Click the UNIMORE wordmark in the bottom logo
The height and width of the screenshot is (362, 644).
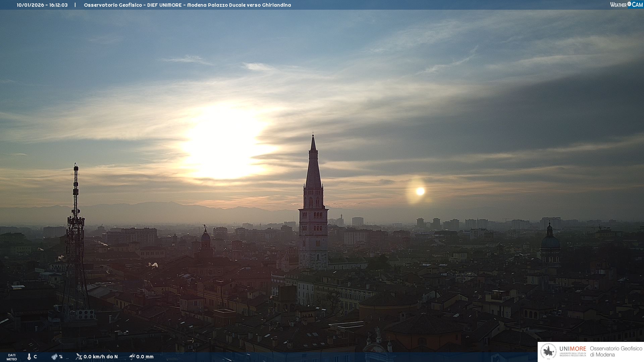(573, 349)
